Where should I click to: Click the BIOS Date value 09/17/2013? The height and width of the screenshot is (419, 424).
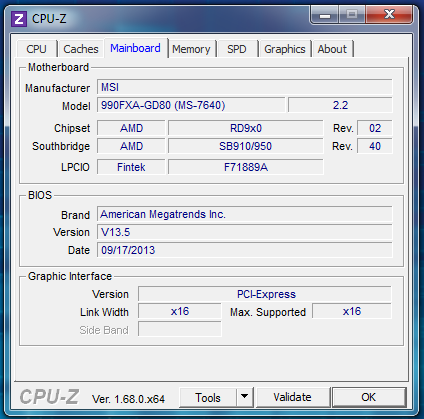[245, 250]
